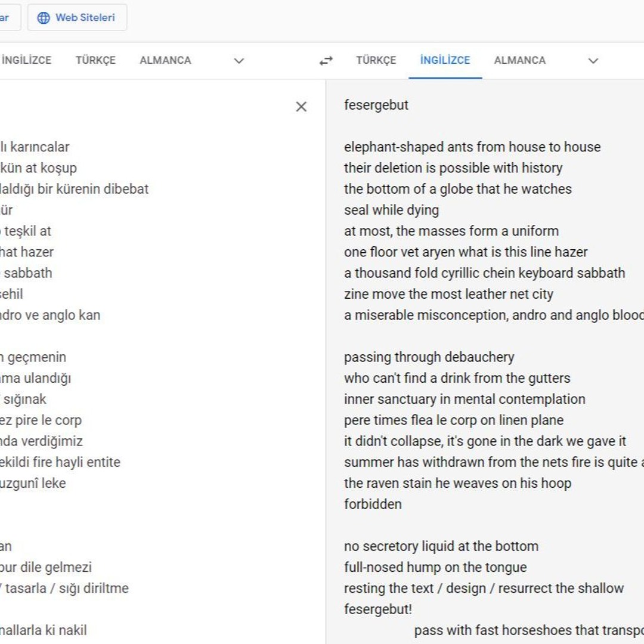644x644 pixels.
Task: Open the target language dropdown chevron
Action: [593, 61]
